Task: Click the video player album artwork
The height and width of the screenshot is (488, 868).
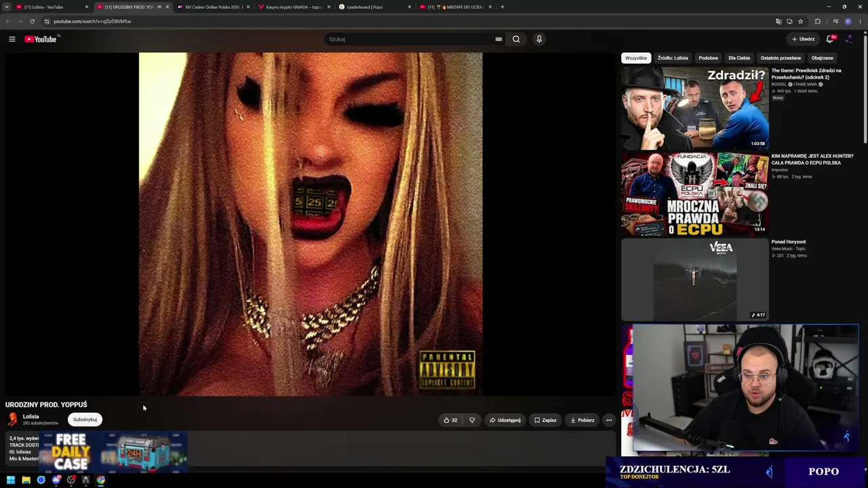Action: coord(311,224)
